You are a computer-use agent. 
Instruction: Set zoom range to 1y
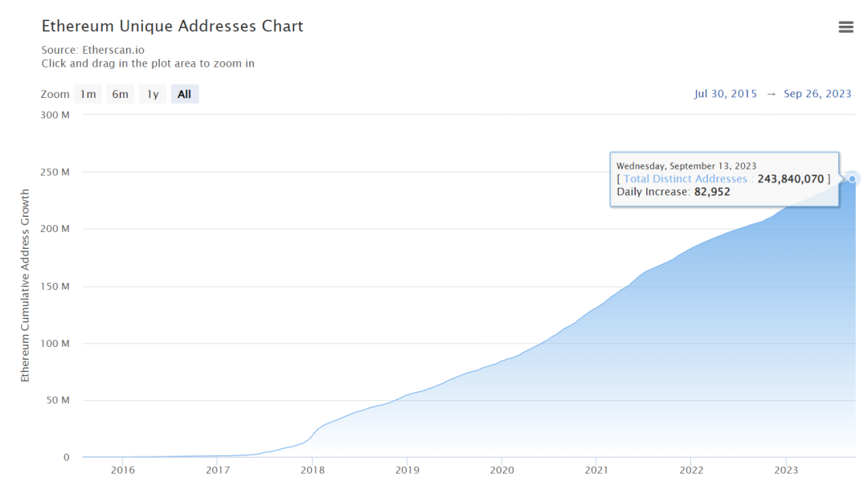coord(152,94)
